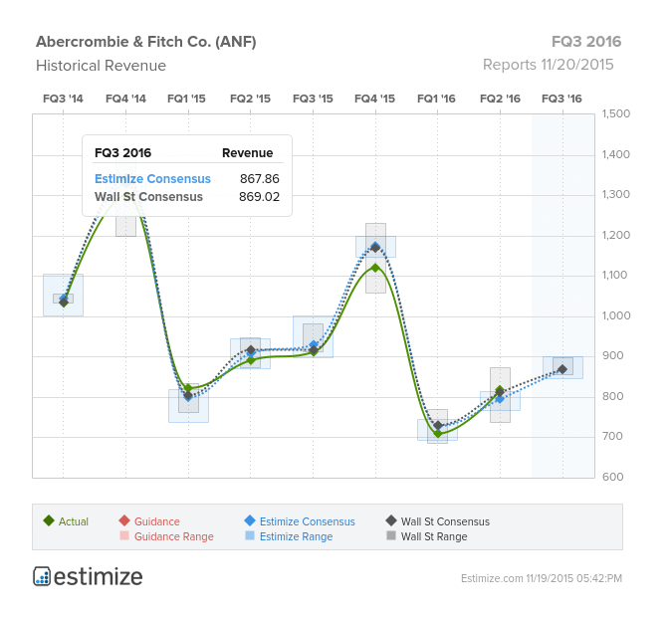Toggle the Guidance series legend label
This screenshot has height=617, width=672.
point(157,521)
